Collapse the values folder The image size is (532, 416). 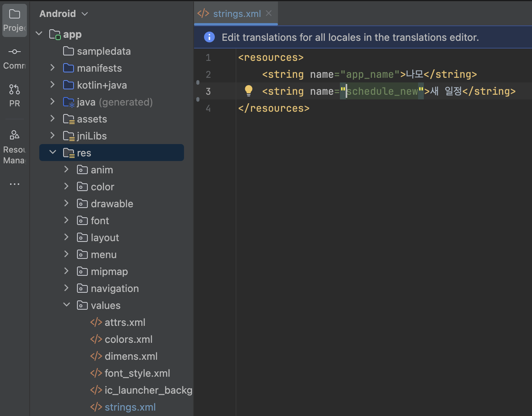[67, 305]
